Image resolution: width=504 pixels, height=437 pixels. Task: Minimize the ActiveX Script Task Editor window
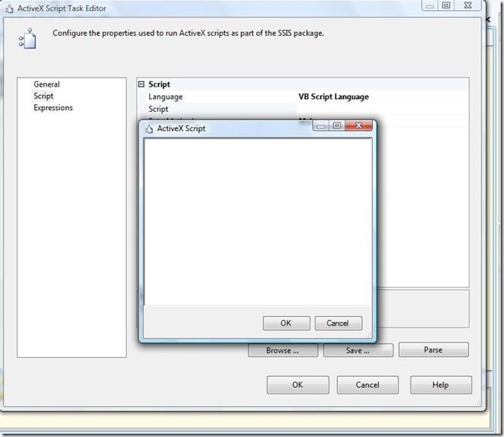pos(430,6)
